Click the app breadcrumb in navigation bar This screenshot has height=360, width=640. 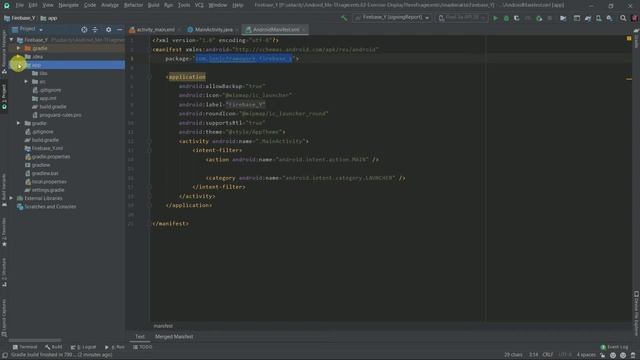(49, 18)
